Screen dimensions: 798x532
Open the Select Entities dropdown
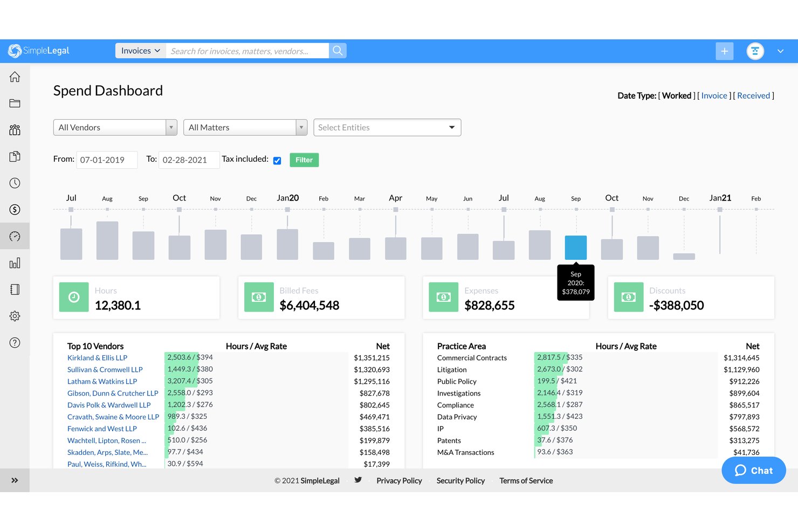[387, 127]
